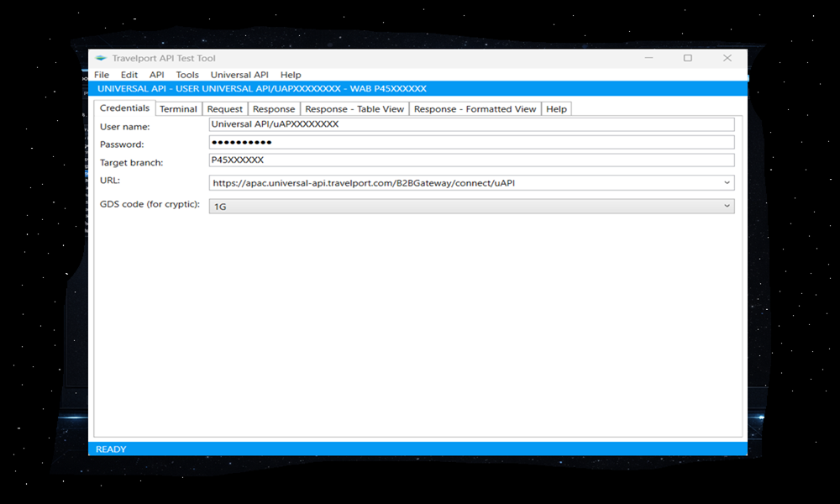840x504 pixels.
Task: Open the Edit menu
Action: (x=129, y=75)
